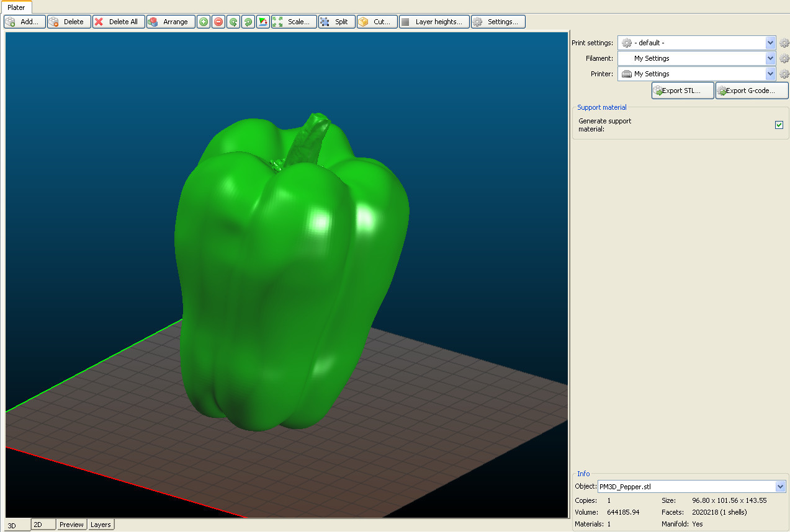Switch to the 3D view tab

(16, 525)
